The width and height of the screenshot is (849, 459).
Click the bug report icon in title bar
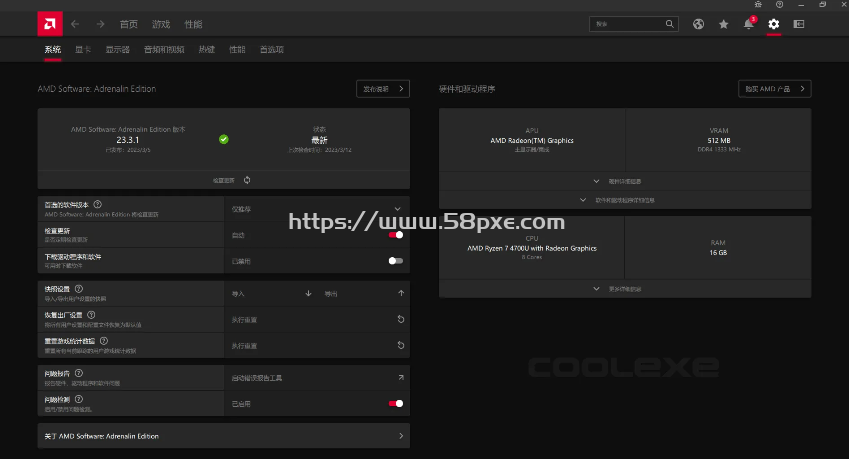[x=758, y=4]
